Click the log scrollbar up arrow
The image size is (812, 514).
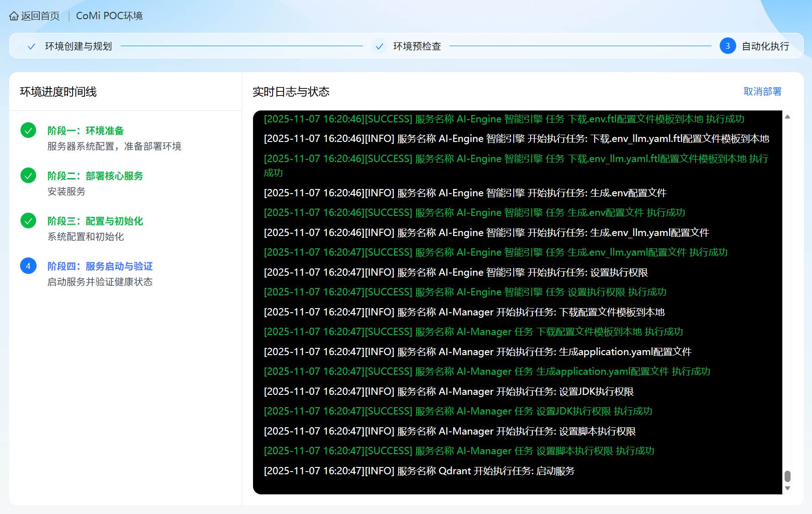click(x=787, y=117)
